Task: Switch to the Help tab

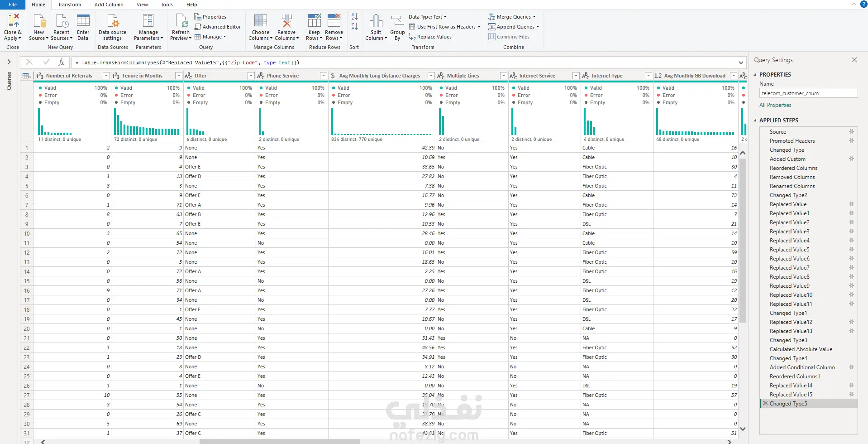Action: pos(192,5)
